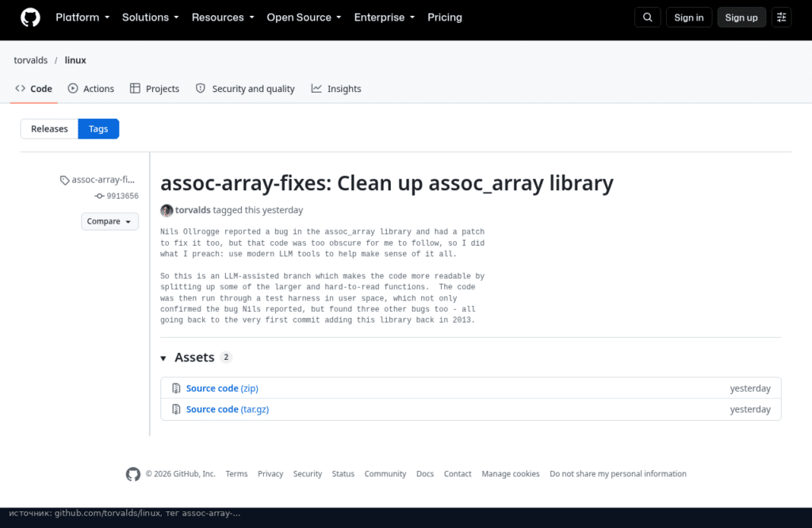Open appearance settings sliders icon
812x528 pixels.
(x=781, y=17)
